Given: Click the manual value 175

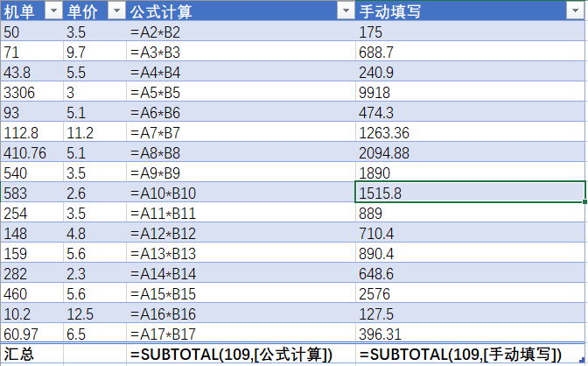Looking at the screenshot, I should pos(470,32).
